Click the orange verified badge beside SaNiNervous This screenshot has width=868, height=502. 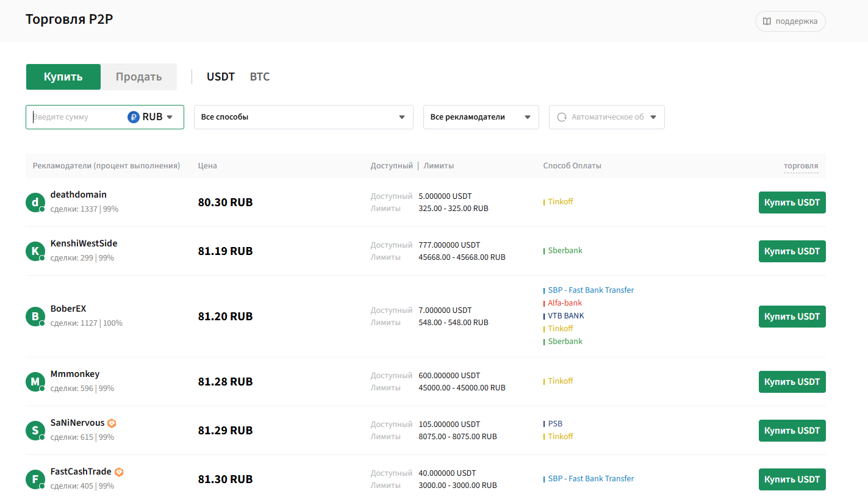[112, 423]
